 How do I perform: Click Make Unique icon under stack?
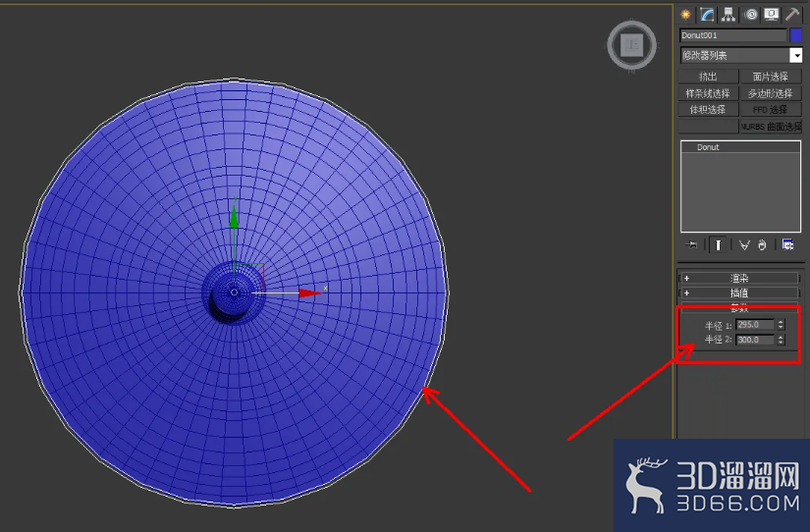(x=744, y=244)
